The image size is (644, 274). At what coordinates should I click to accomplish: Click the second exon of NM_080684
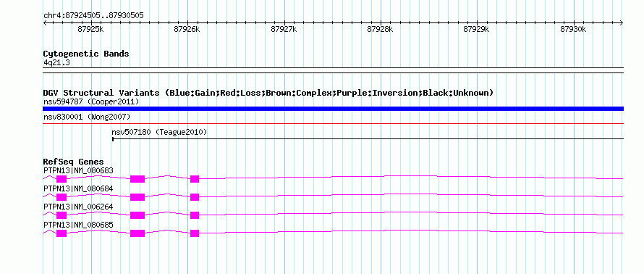tap(137, 197)
